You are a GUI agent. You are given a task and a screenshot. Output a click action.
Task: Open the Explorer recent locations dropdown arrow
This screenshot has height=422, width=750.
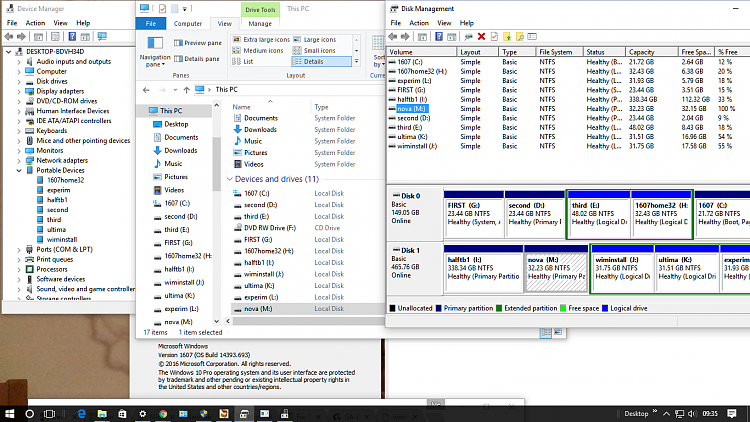(175, 90)
